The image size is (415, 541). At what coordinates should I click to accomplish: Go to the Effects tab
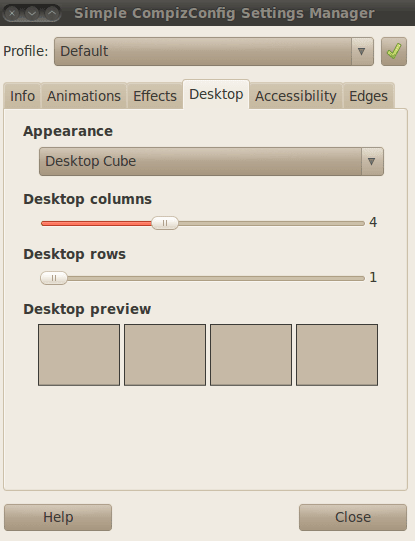click(155, 96)
